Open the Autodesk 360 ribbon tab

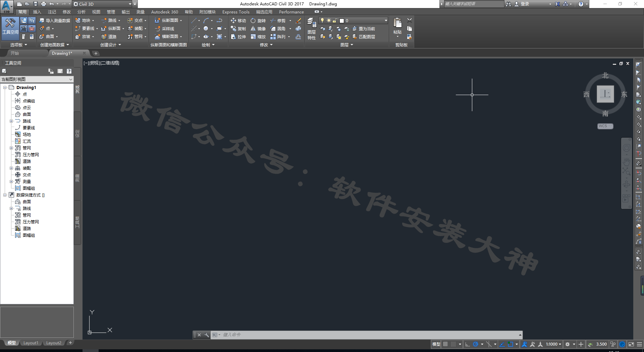click(x=164, y=12)
